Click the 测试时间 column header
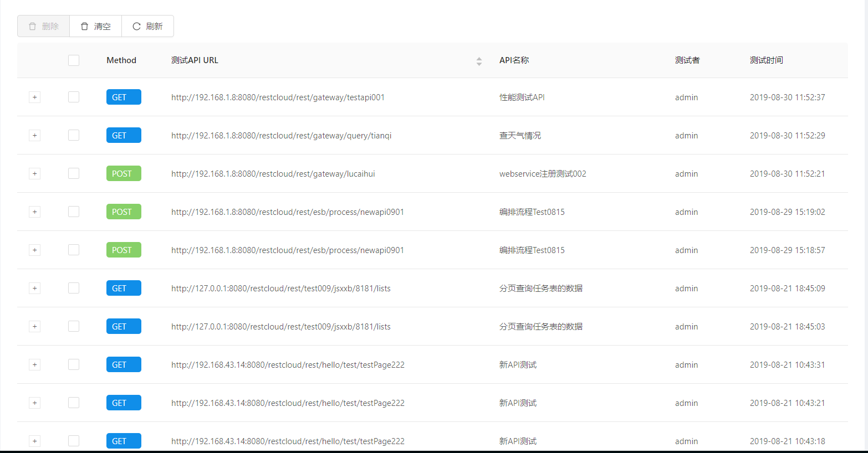Screen dimensions: 868x453 (767, 60)
